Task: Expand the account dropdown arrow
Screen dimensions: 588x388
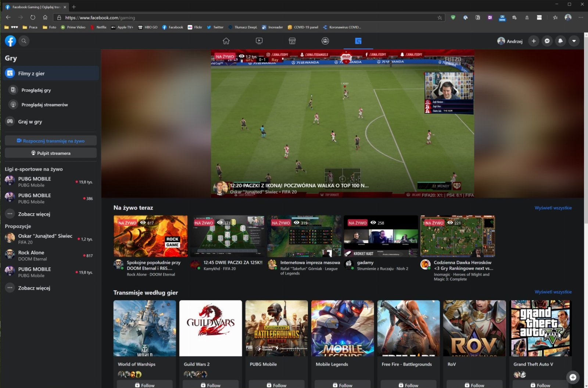Action: [574, 41]
